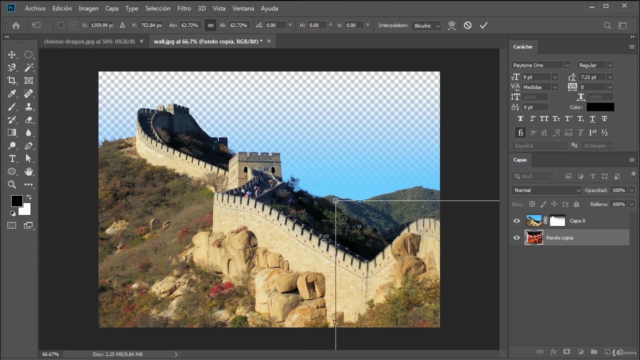
Task: Select the Lasso tool
Action: (12, 67)
